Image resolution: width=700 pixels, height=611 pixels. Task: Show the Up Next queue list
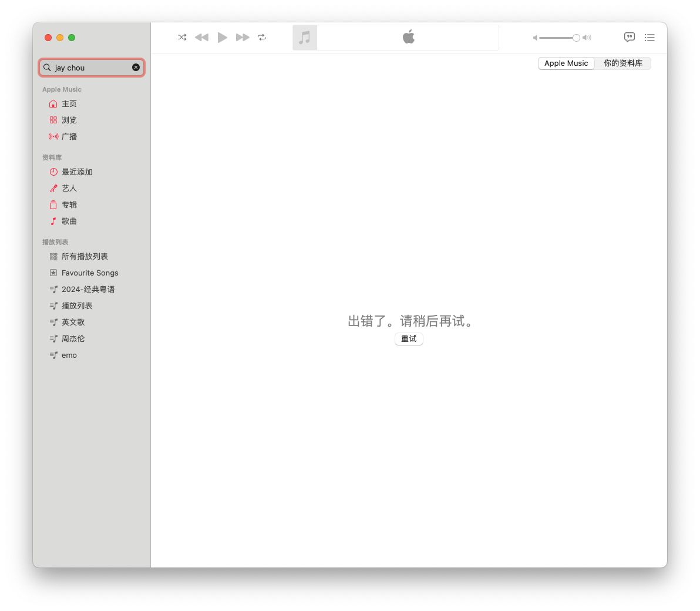coord(649,38)
